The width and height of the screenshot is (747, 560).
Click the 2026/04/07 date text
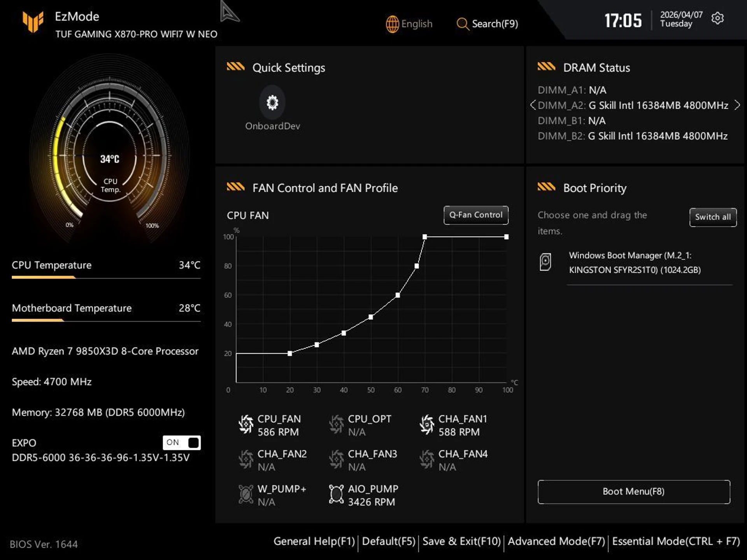pos(681,15)
